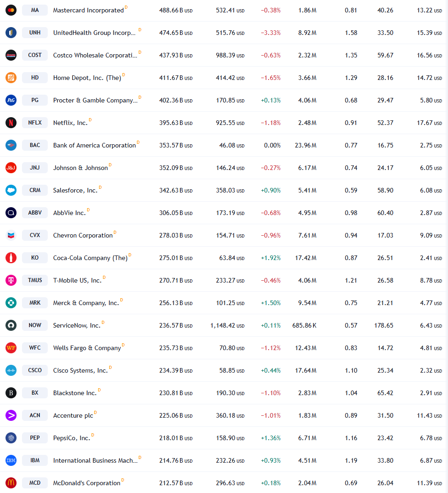Screen dimensions: 448x493
Task: Click the Accenture purple logo icon
Action: (11, 416)
